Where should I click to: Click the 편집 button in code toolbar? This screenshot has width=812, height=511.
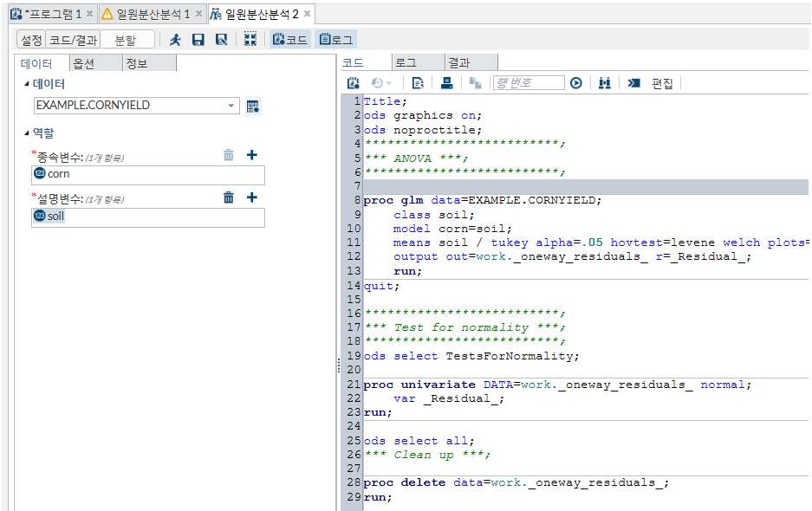pyautogui.click(x=662, y=83)
